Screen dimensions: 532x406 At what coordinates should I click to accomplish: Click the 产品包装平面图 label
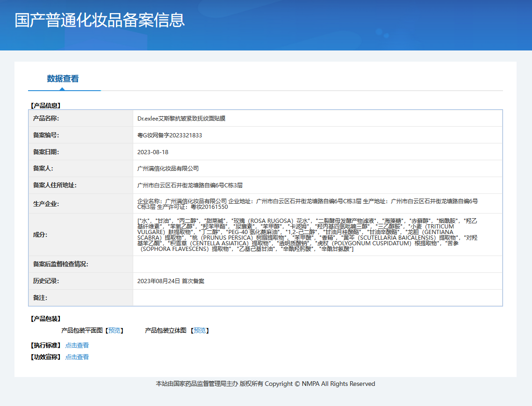tap(82, 330)
